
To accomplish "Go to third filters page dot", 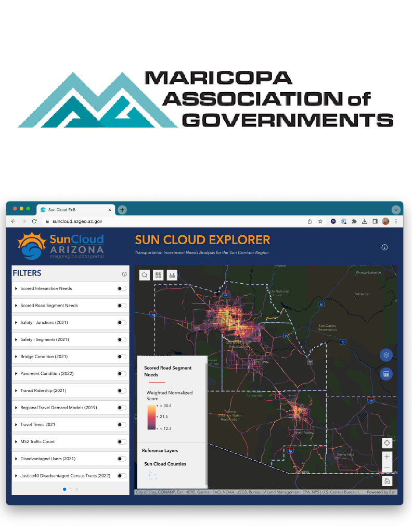I will tap(77, 489).
